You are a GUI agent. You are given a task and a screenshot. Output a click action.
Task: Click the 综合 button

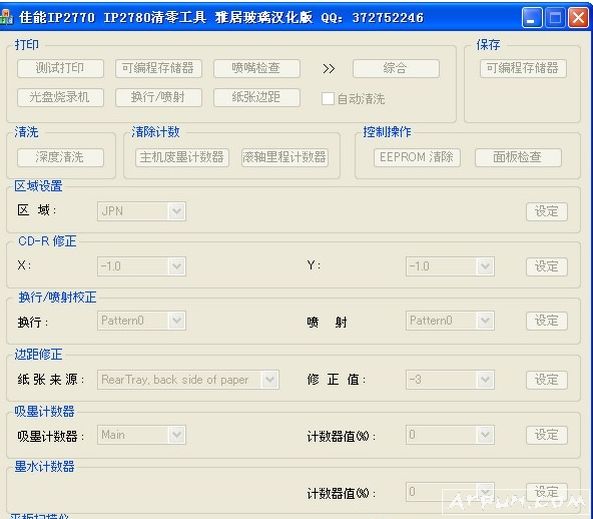pos(396,68)
